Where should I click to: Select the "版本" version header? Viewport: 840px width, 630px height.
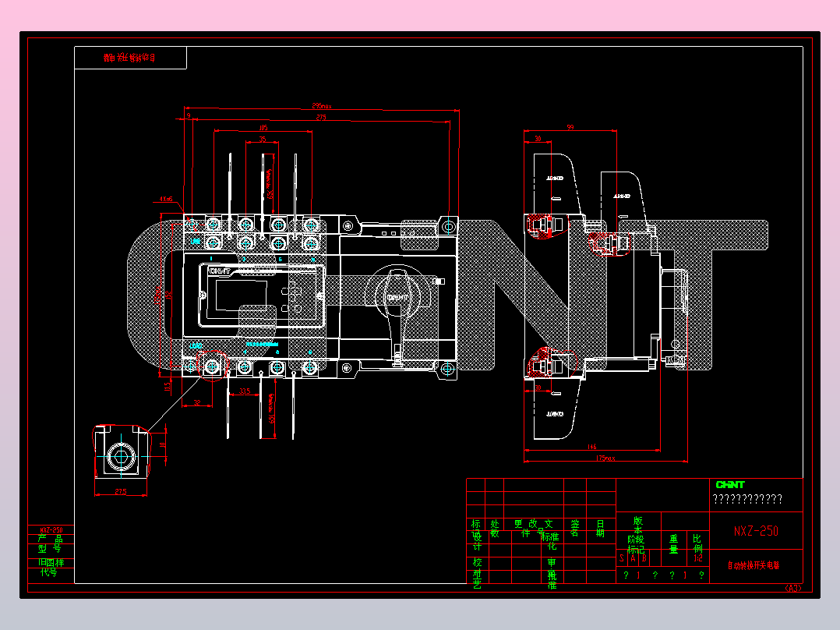pos(637,526)
